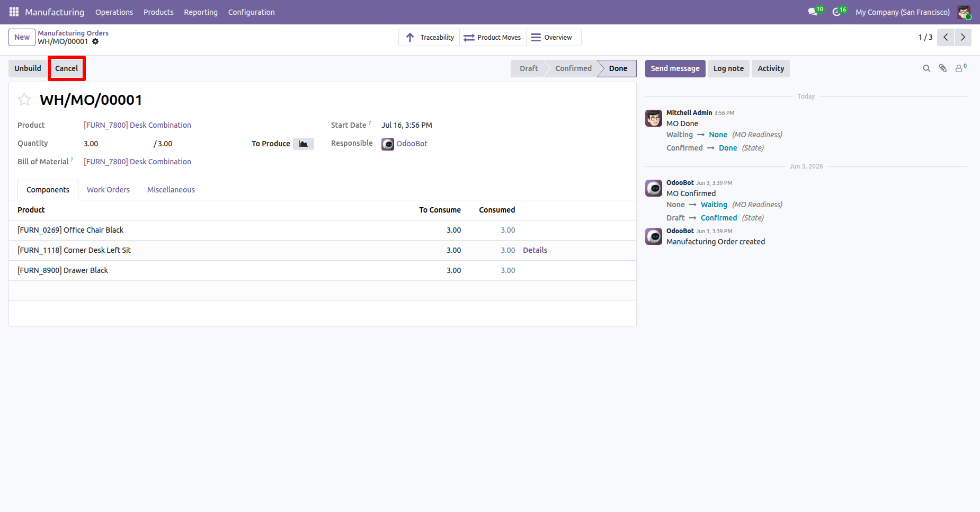This screenshot has width=980, height=512.
Task: Mark the order as favorite with the star
Action: [24, 100]
